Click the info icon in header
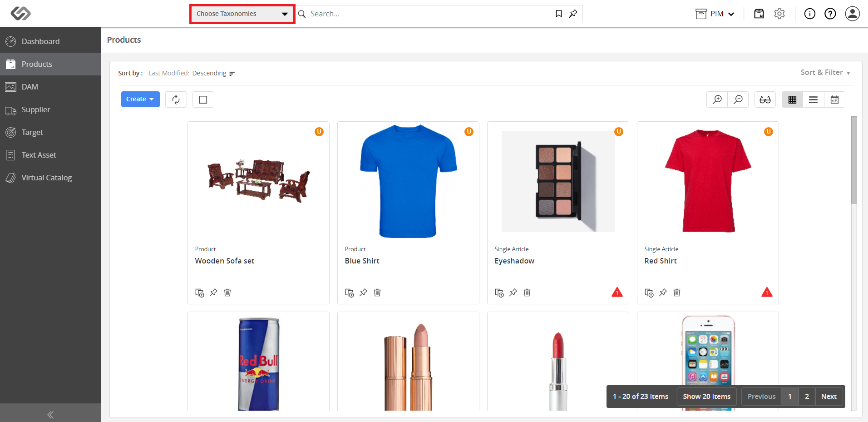This screenshot has width=868, height=422. pos(810,14)
